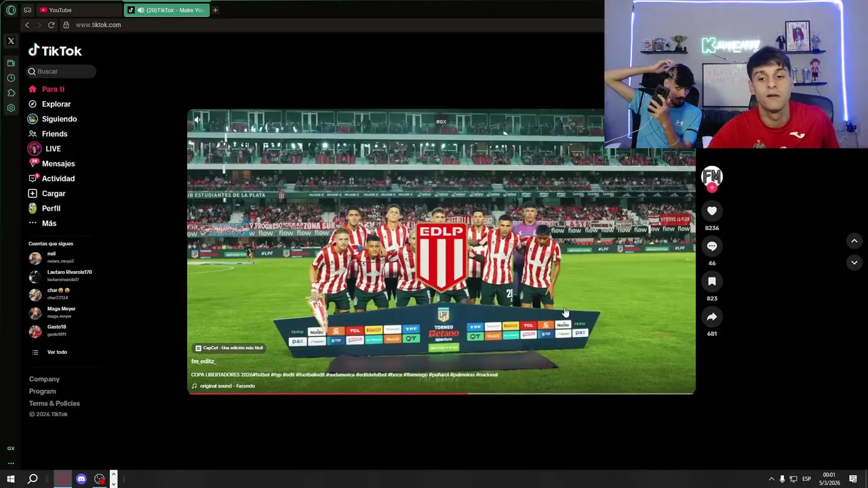Open the FM creator avatar
Image resolution: width=868 pixels, height=488 pixels.
point(711,176)
